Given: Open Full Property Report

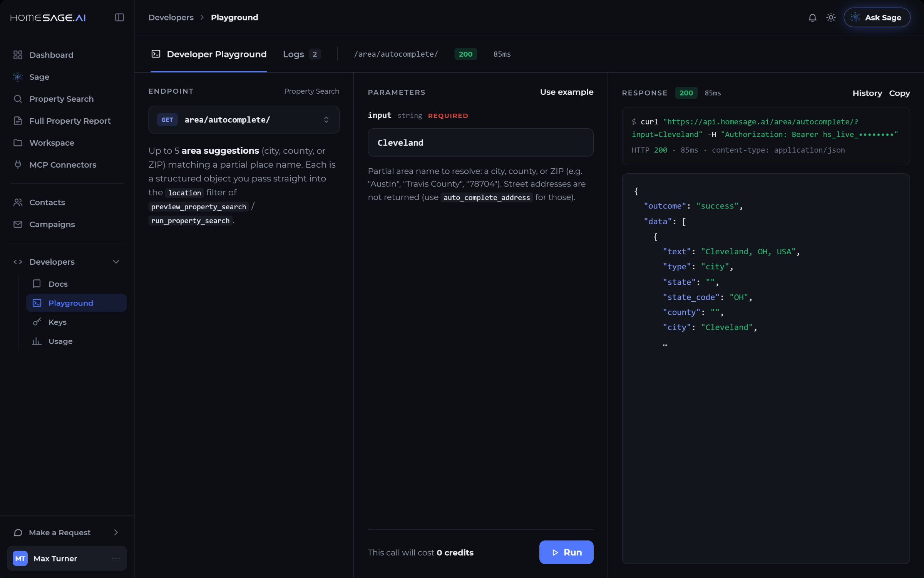Looking at the screenshot, I should click(x=67, y=121).
